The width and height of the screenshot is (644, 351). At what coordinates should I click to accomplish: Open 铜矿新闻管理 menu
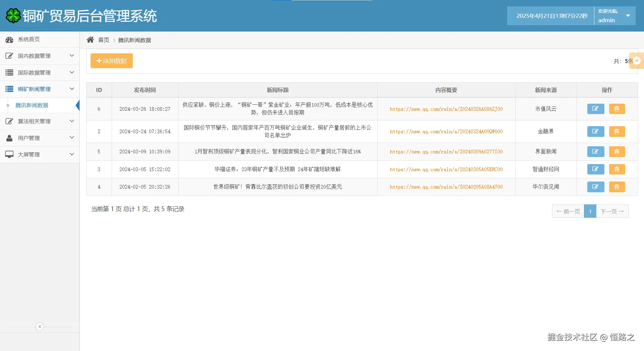tap(40, 89)
